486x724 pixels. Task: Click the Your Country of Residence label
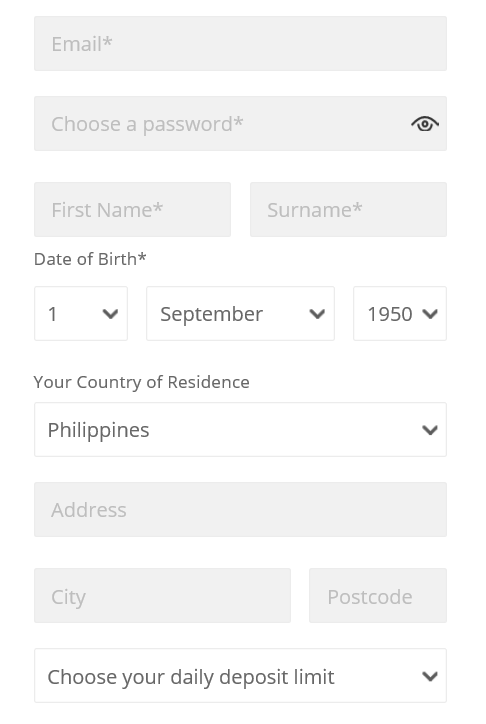[142, 382]
